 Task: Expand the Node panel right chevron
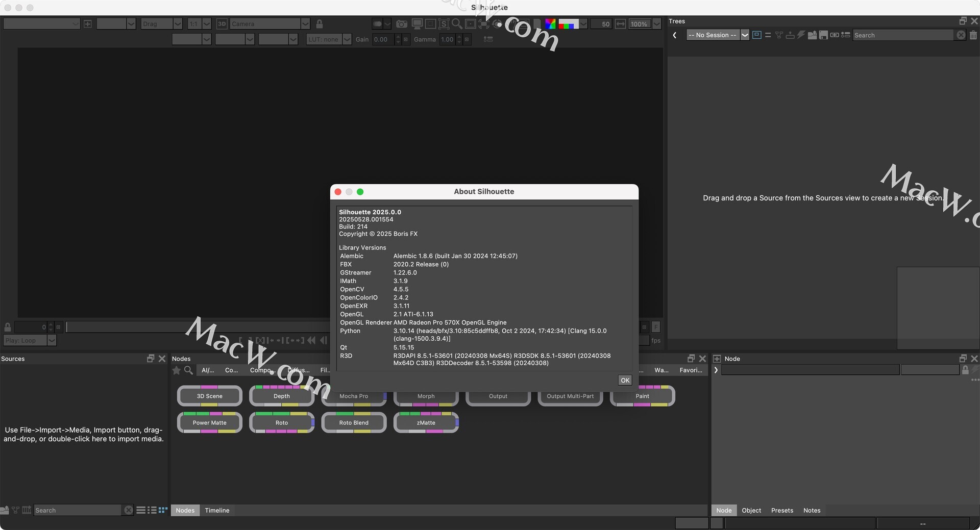click(x=716, y=370)
